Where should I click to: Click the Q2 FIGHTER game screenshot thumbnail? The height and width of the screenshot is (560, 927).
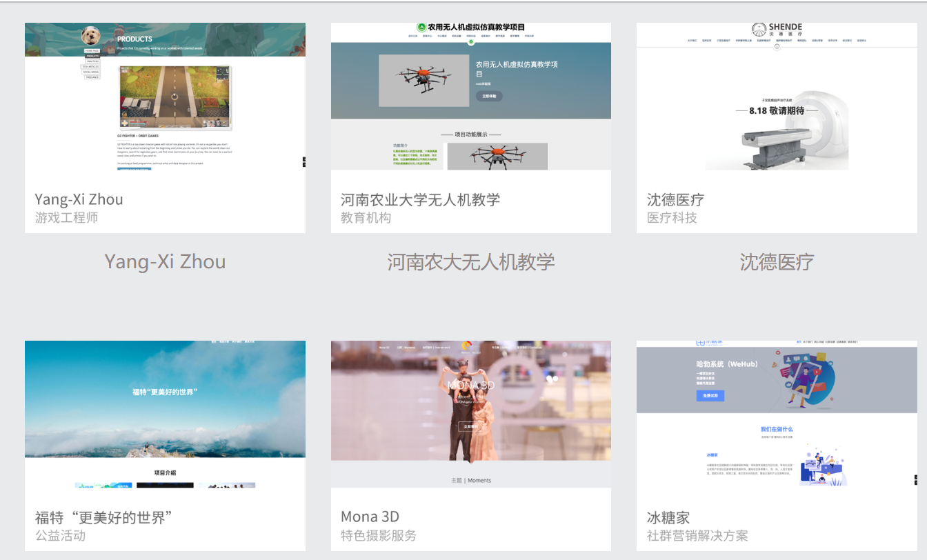[176, 98]
